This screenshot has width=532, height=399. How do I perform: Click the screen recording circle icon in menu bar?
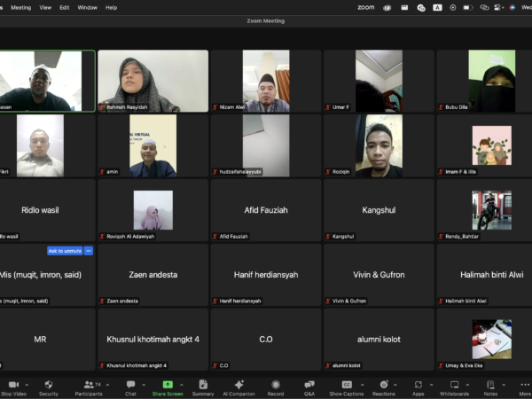coord(453,7)
